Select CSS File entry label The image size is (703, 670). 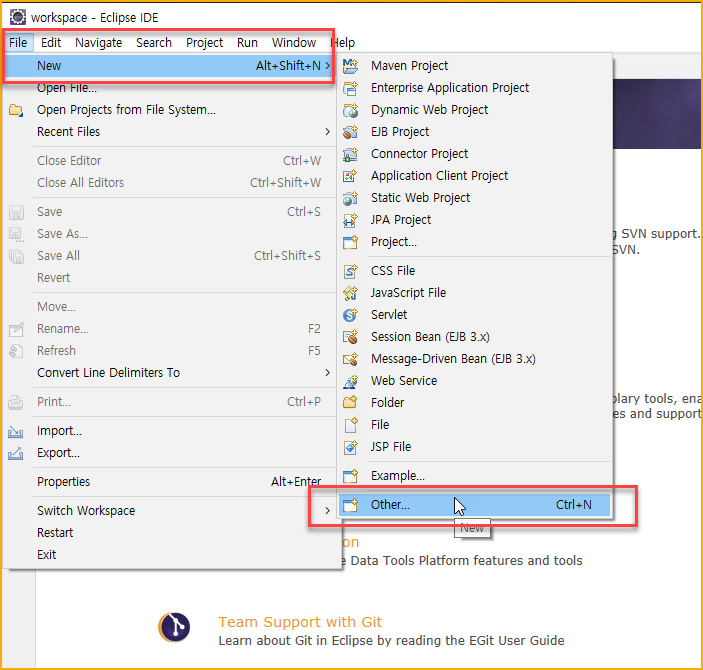click(393, 271)
